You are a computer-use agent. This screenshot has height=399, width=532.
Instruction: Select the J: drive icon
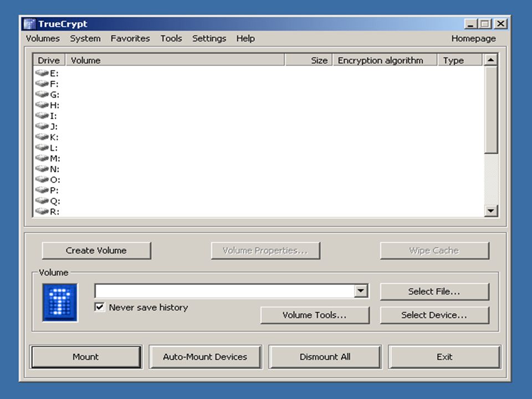coord(42,126)
